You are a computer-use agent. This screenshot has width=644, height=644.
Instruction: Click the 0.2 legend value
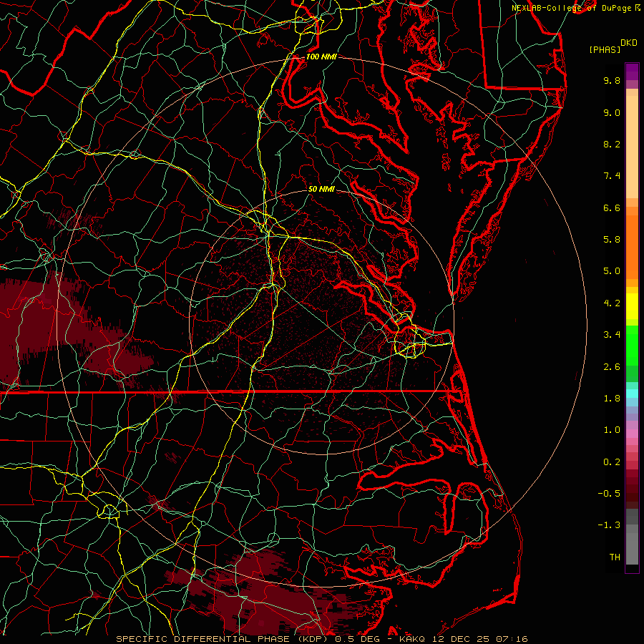pyautogui.click(x=612, y=462)
